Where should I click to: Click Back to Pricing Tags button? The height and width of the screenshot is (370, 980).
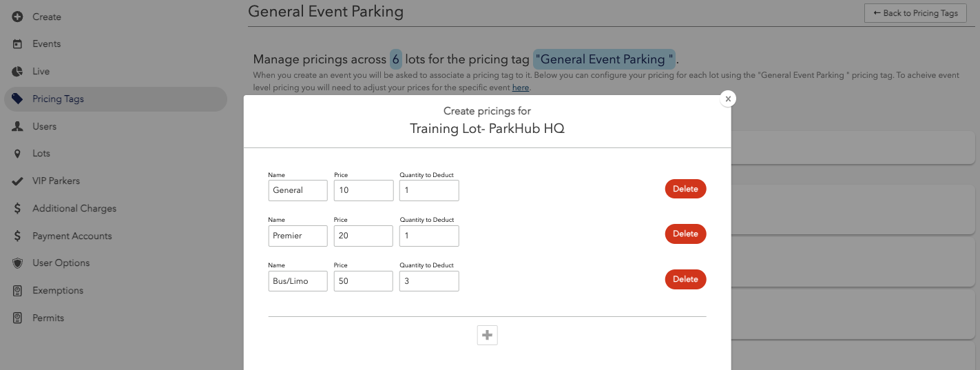[x=915, y=13]
